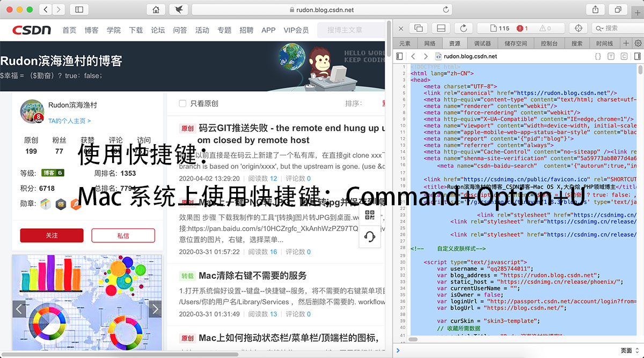Screen dimensions: 644x358
Task: Toggle type annotations T button
Action: point(611,56)
